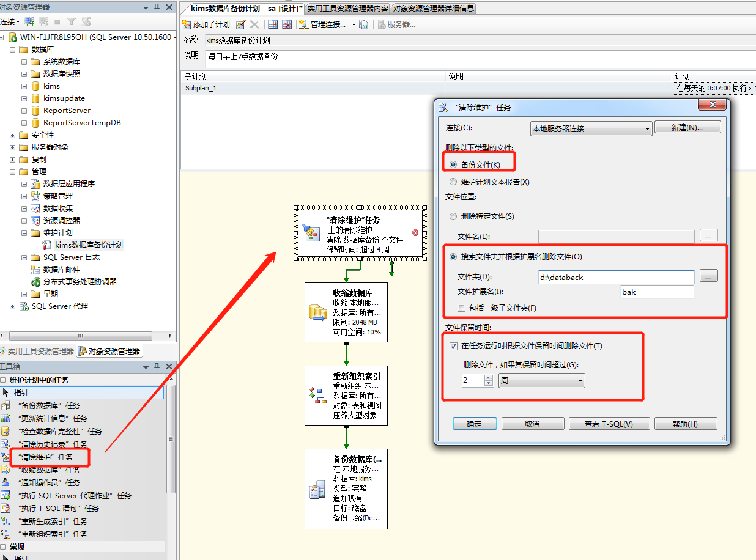This screenshot has height=560, width=756.
Task: Select the "收缩数据库" task in toolbox
Action: (49, 470)
